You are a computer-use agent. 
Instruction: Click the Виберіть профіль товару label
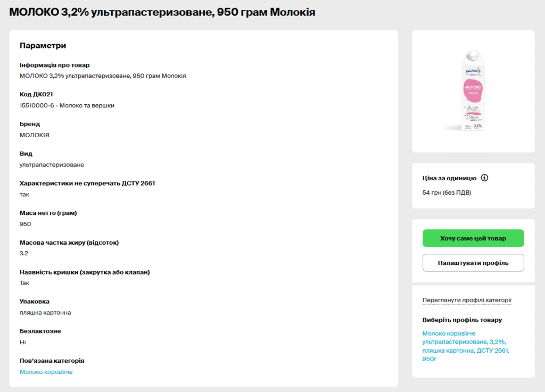click(462, 320)
